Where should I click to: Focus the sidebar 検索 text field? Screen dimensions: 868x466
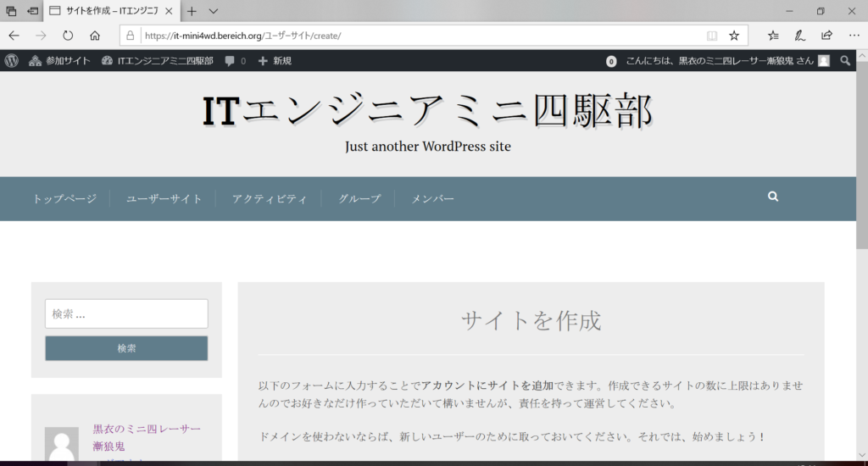(x=126, y=313)
